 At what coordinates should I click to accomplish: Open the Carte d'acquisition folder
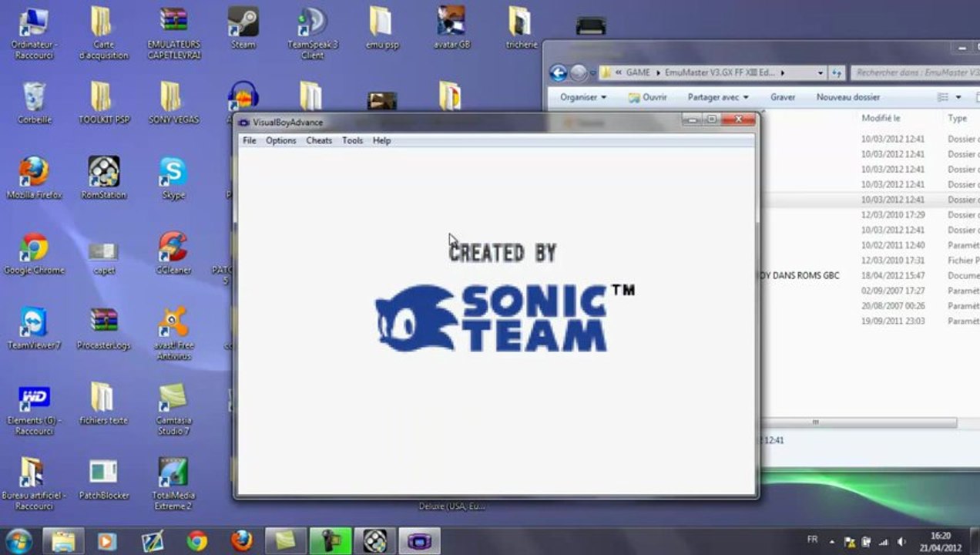[102, 31]
